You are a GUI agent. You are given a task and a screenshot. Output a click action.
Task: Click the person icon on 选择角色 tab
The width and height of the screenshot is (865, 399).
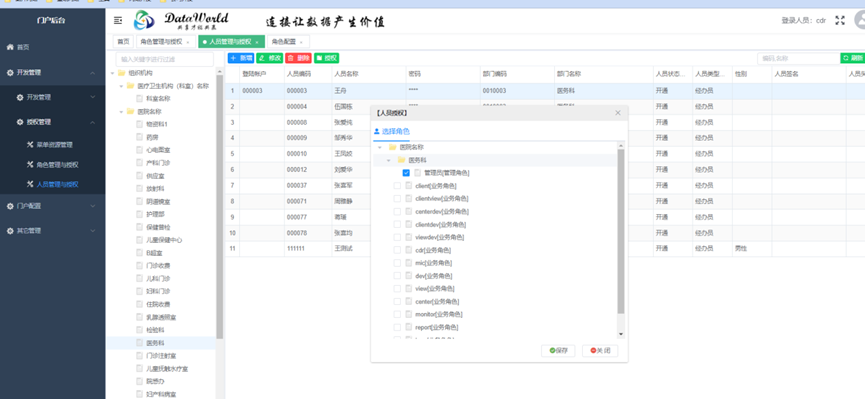pyautogui.click(x=377, y=131)
